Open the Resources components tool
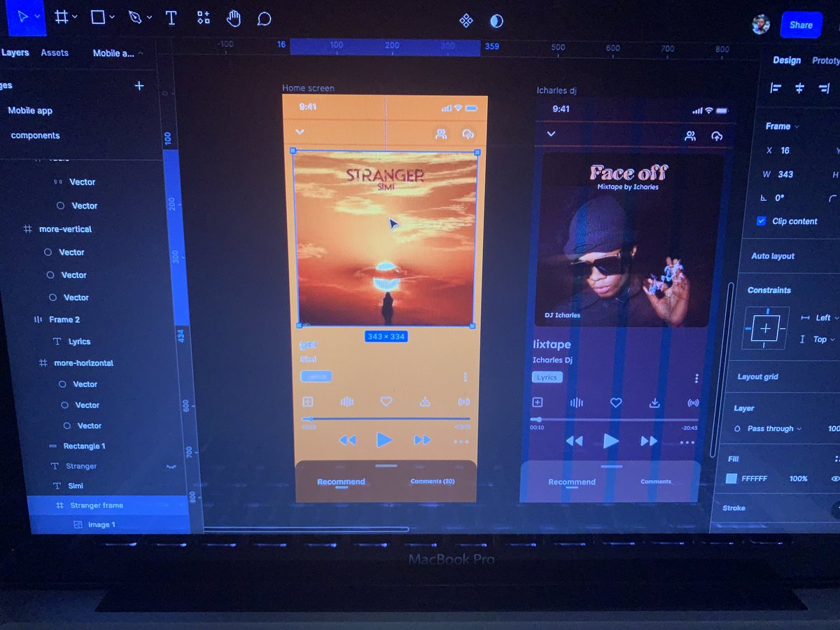 coord(203,18)
